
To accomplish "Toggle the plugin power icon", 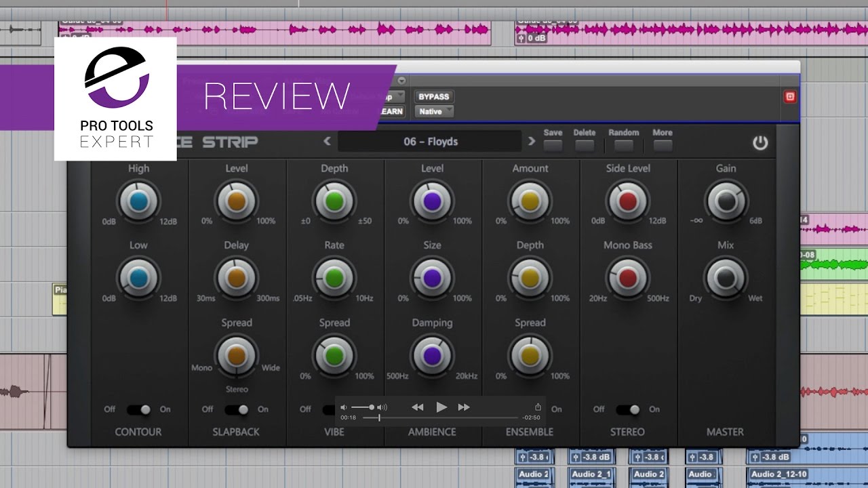I will pos(760,142).
